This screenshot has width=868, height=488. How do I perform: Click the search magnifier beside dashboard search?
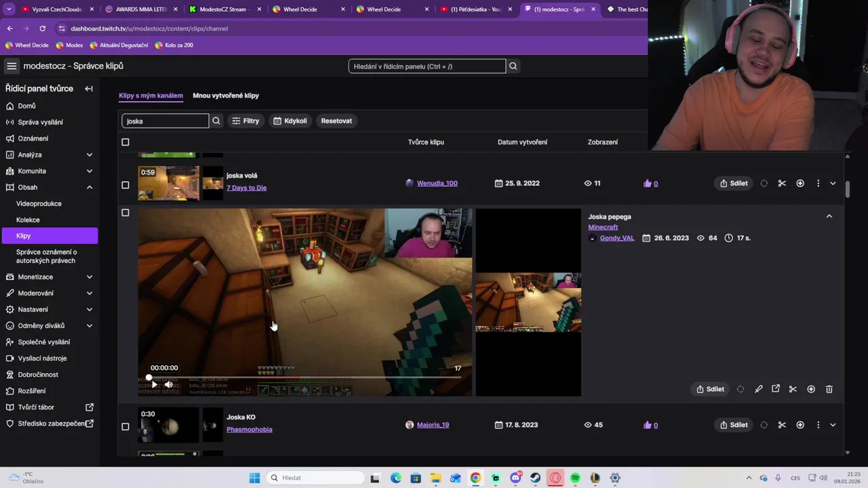[513, 66]
